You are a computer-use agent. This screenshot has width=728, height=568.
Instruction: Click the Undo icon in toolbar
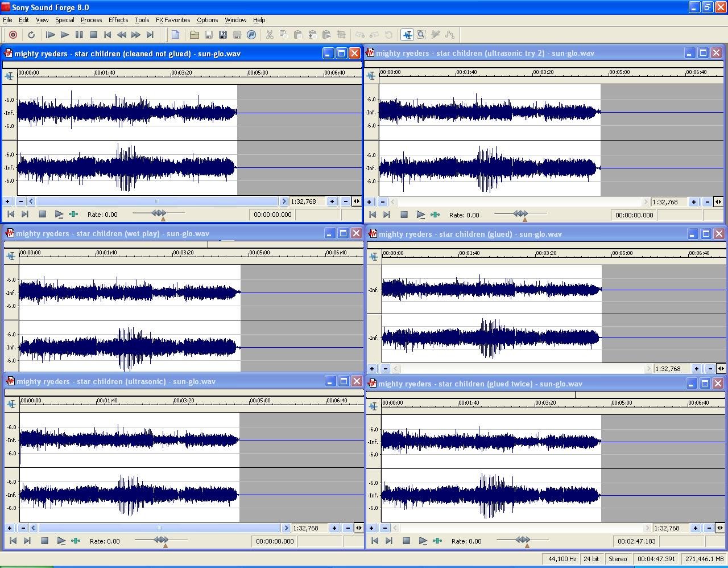pos(360,35)
